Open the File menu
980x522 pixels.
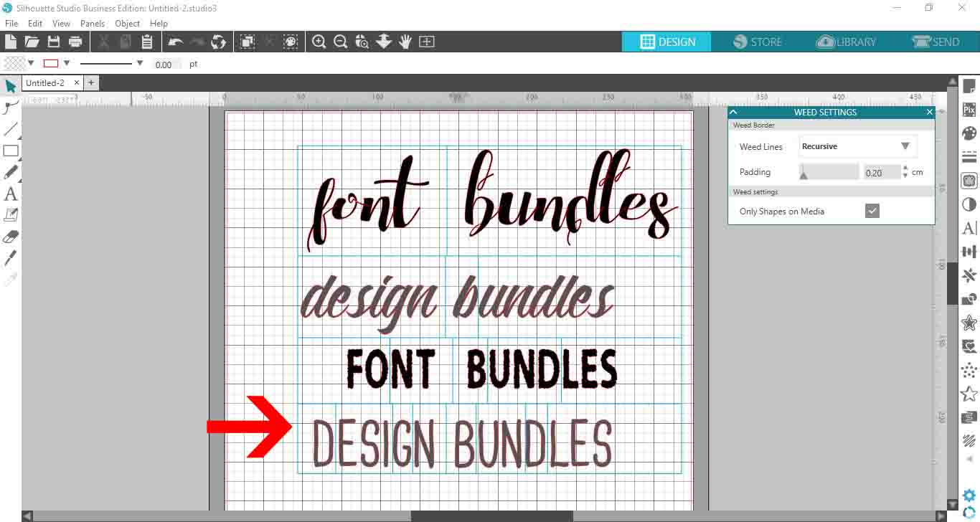(11, 23)
